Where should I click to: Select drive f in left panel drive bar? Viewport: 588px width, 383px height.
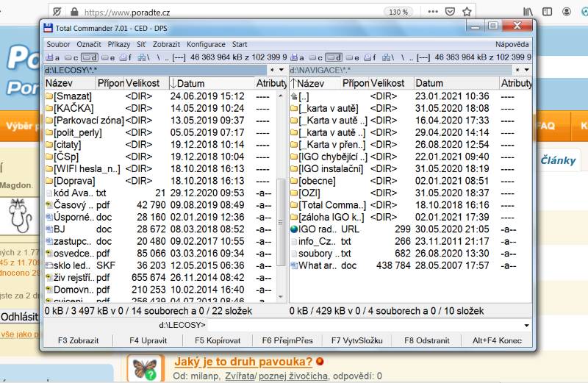[126, 57]
